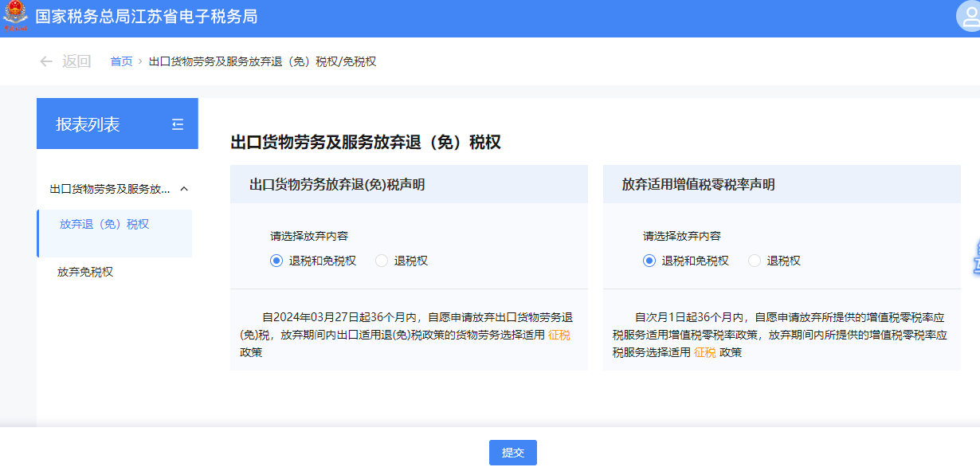Click the 返回 back label
Screen dimensions: 980x467
[76, 61]
